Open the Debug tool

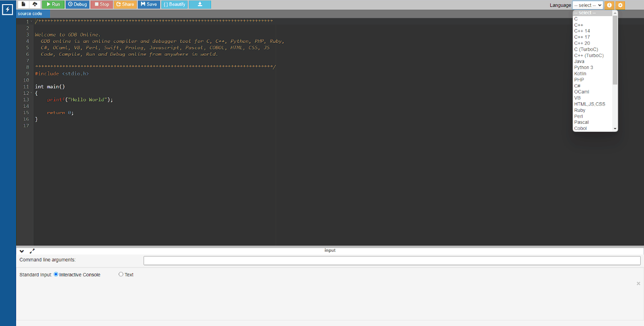point(77,4)
